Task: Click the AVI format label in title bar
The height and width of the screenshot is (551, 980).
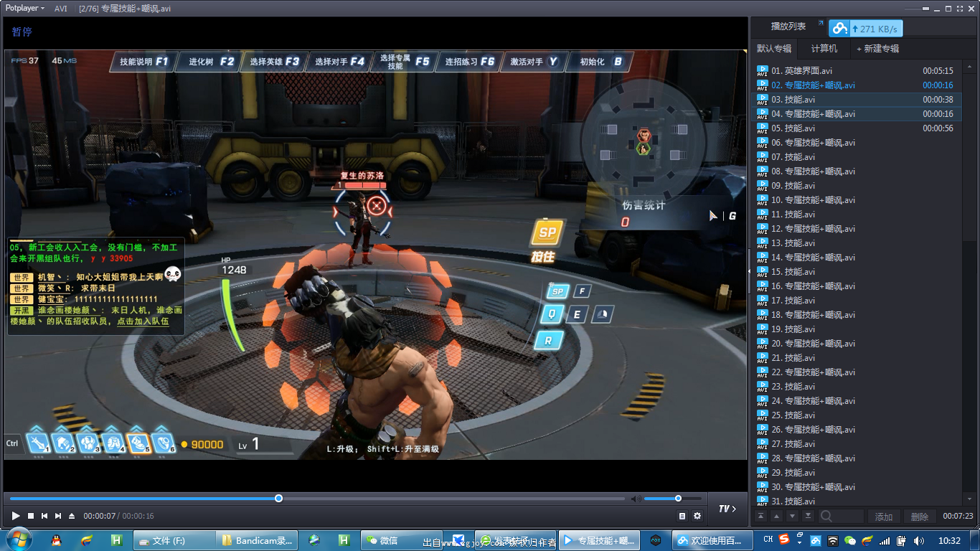Action: point(61,9)
